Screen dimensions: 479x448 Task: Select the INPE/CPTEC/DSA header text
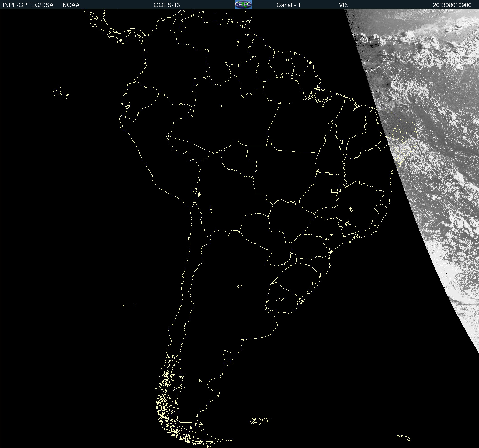pyautogui.click(x=28, y=5)
